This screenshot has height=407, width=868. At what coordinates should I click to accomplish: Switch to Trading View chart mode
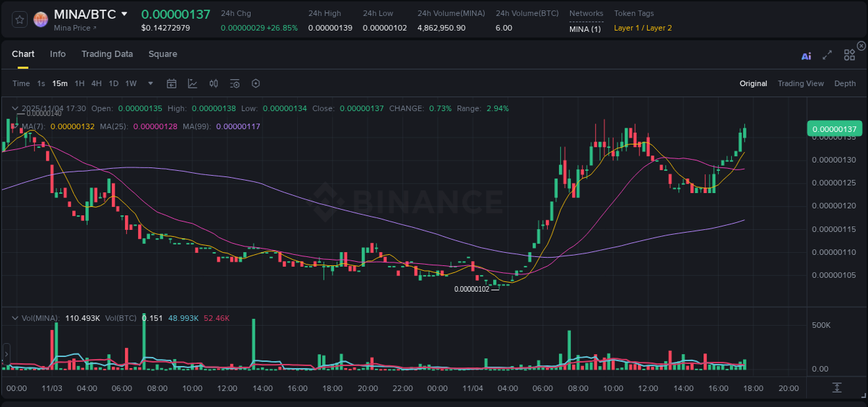tap(801, 83)
